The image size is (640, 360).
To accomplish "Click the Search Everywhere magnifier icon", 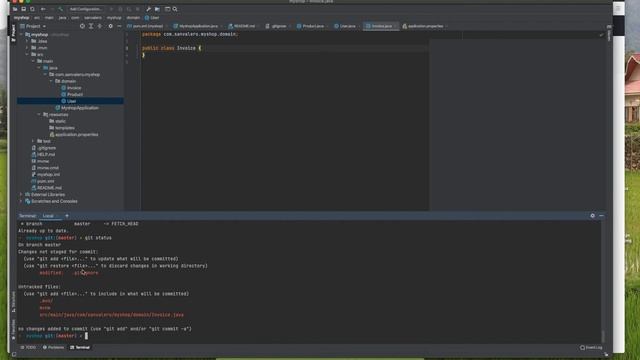I will point(175,9).
